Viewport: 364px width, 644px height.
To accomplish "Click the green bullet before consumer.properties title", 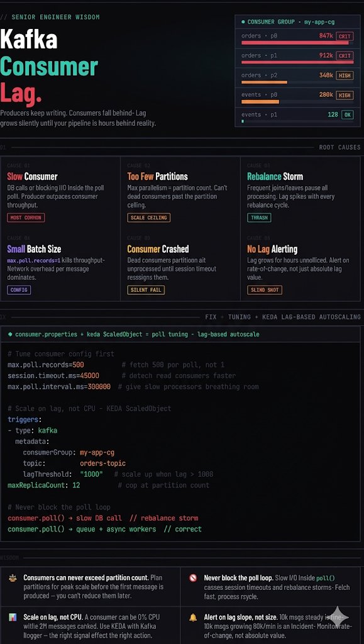I will coord(10,335).
